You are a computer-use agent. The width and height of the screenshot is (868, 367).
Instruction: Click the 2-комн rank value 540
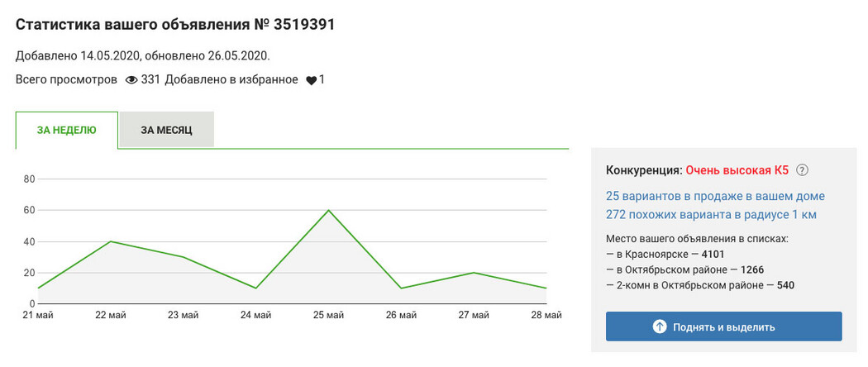(x=787, y=286)
